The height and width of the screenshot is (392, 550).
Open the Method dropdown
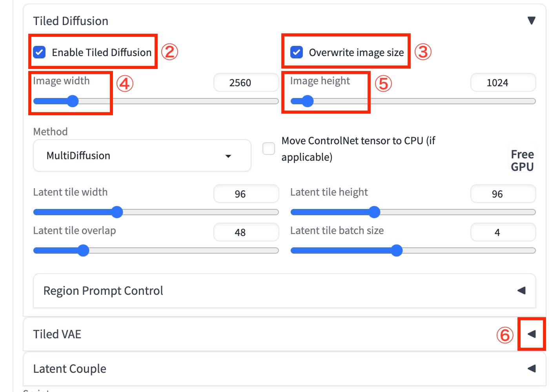[142, 156]
